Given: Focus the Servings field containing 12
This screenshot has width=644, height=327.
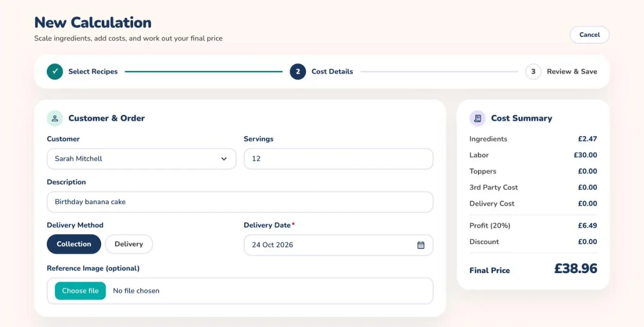Looking at the screenshot, I should coord(338,159).
